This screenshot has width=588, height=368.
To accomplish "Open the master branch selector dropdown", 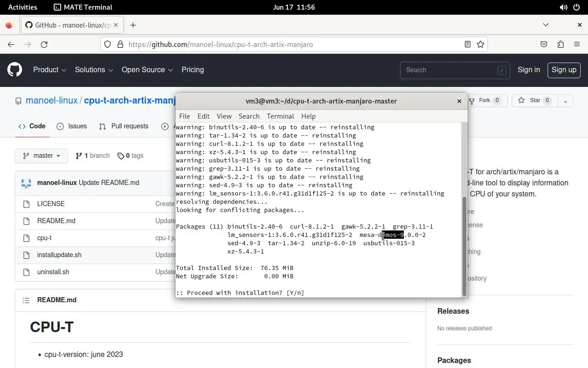I will click(x=41, y=156).
